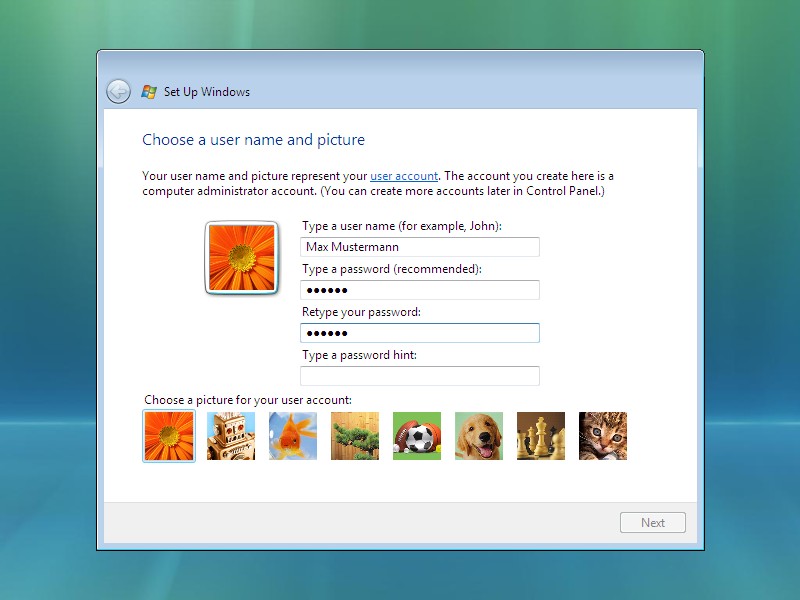Pick the puppy account picture
Image resolution: width=800 pixels, height=600 pixels.
click(x=479, y=436)
